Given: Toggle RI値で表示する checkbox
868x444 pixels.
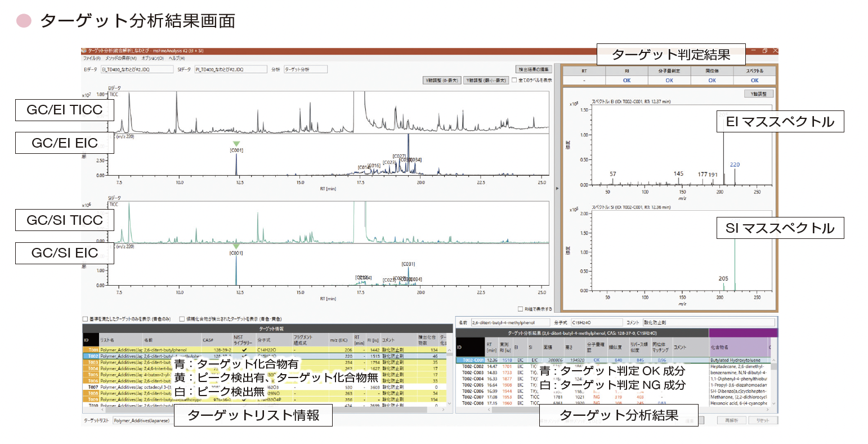Looking at the screenshot, I should point(520,309).
